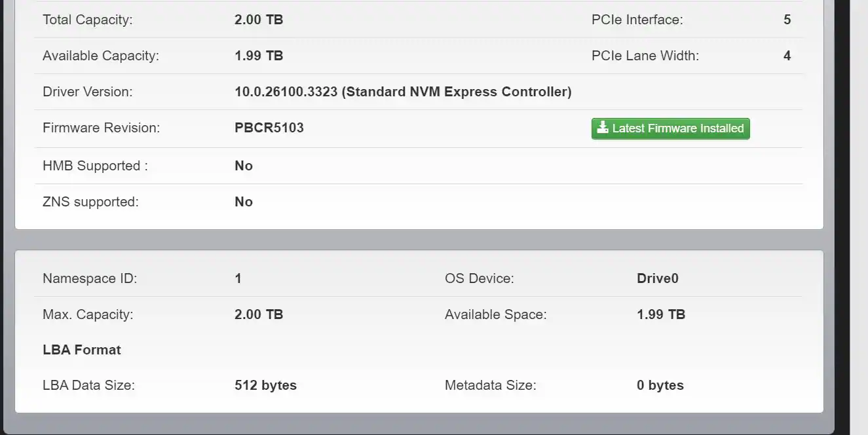Click the Latest Firmware Installed button

671,128
